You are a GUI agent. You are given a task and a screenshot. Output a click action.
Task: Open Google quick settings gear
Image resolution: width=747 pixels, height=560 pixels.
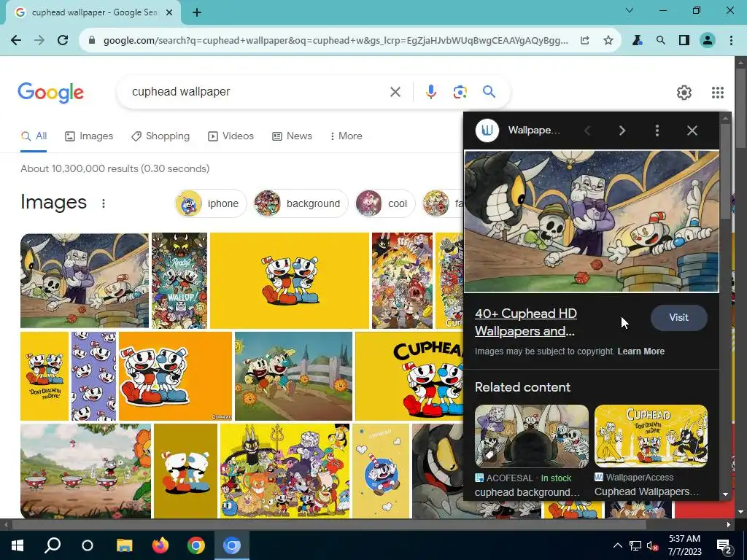pyautogui.click(x=684, y=93)
